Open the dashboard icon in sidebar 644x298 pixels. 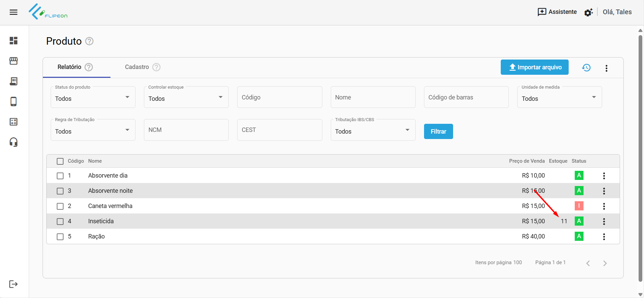14,41
